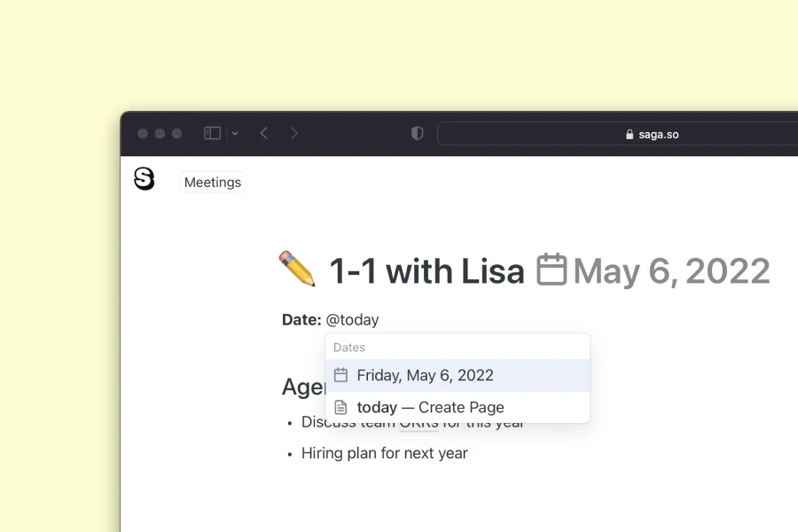Click the title "1-1 with Lisa"
Image resolution: width=798 pixels, height=532 pixels.
[x=426, y=270]
